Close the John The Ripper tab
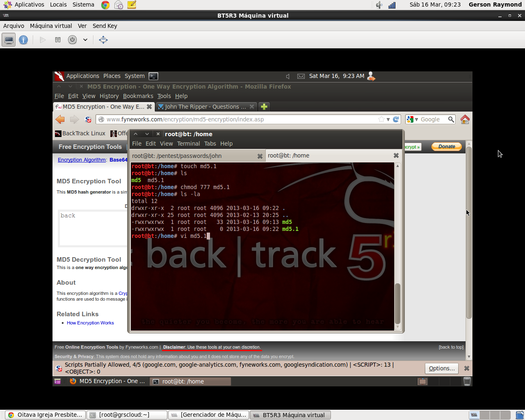The width and height of the screenshot is (525, 420). click(x=252, y=107)
